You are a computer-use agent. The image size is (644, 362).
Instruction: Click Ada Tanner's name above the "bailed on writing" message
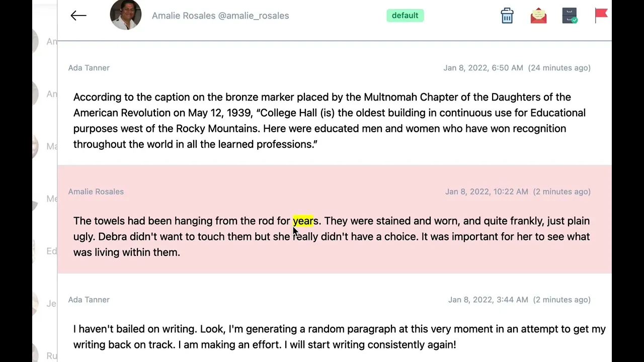click(x=89, y=300)
